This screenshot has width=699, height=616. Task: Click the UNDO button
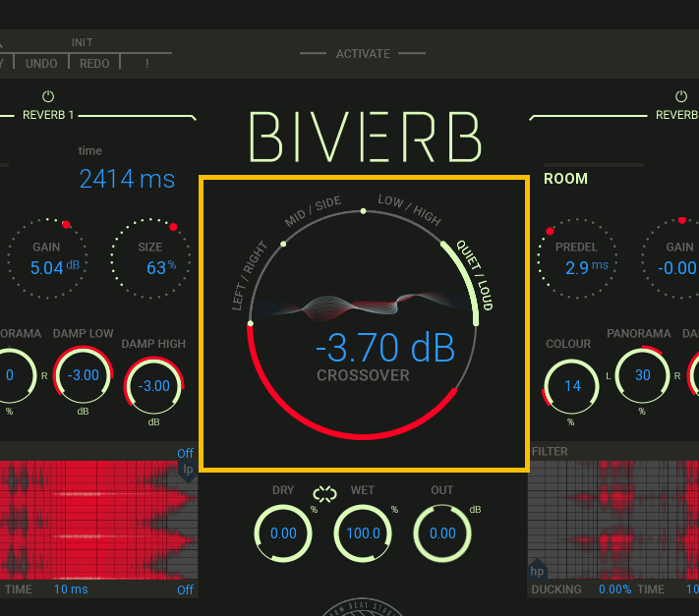point(41,64)
